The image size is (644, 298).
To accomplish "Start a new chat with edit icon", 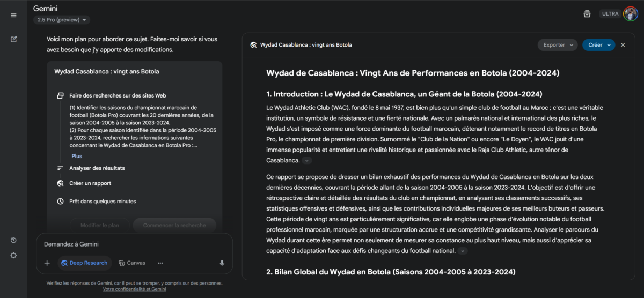I will (x=13, y=39).
